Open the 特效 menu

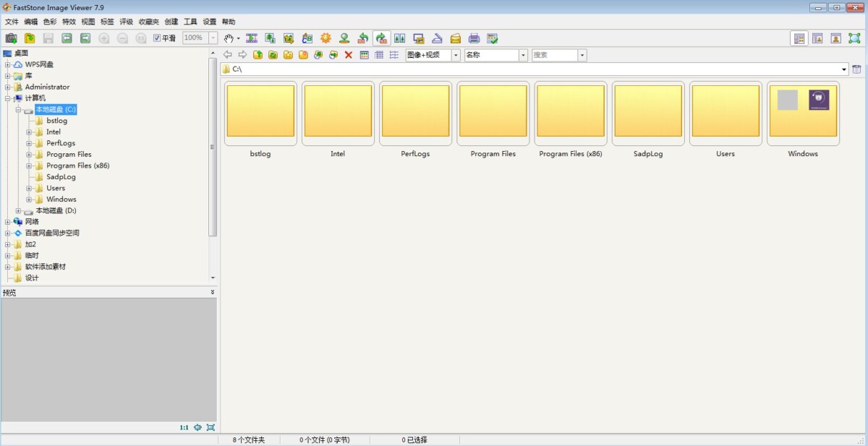tap(69, 22)
